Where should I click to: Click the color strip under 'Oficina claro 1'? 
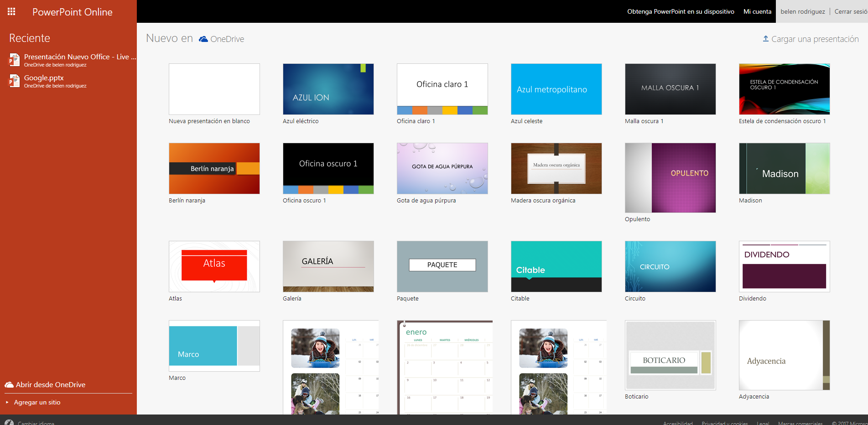pos(442,110)
